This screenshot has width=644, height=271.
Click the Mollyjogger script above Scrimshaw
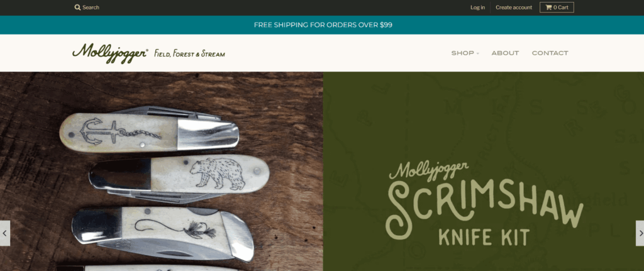pyautogui.click(x=429, y=169)
